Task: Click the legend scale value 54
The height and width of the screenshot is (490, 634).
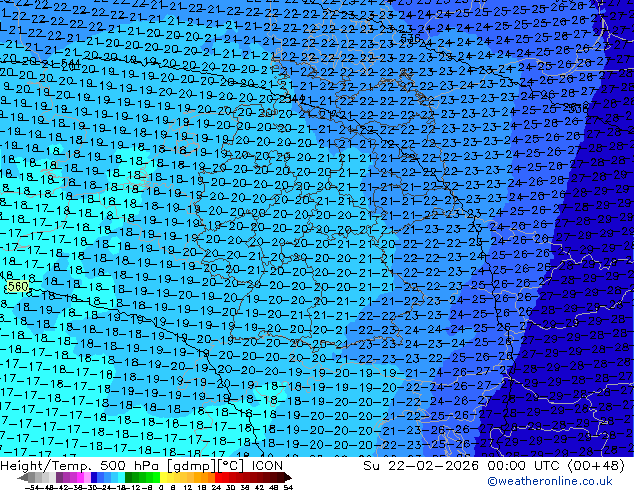Action: [288, 487]
